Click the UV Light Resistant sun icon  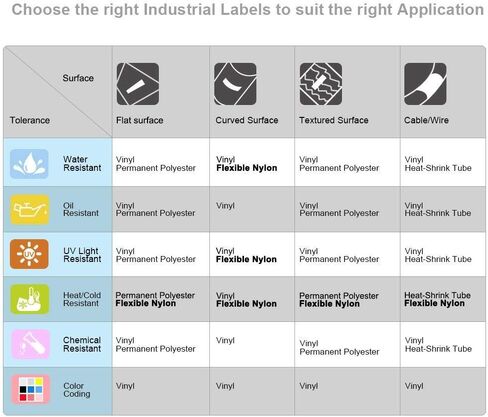tap(29, 254)
